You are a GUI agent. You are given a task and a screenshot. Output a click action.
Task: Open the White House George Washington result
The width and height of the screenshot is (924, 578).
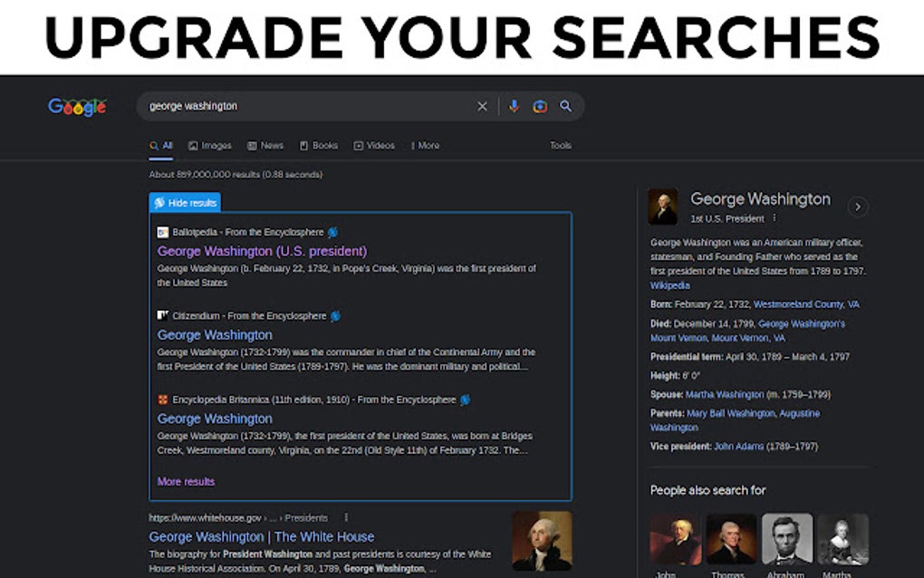[x=262, y=536]
